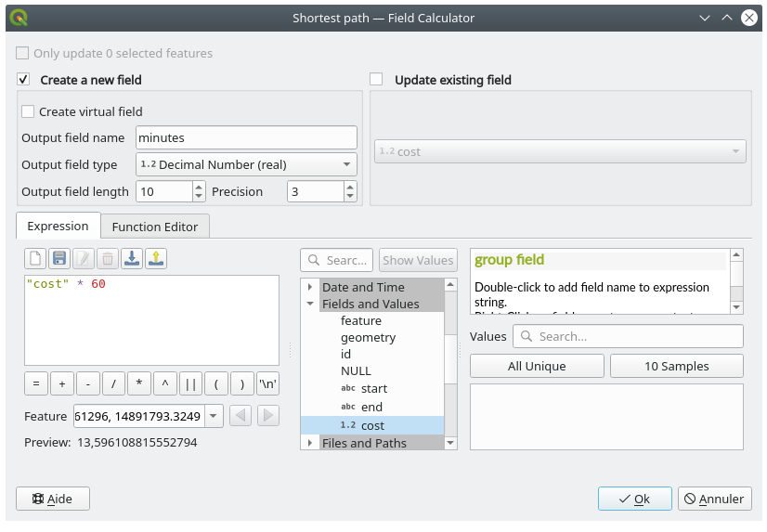Insert the multiplication operator button
767x532 pixels.
click(x=139, y=383)
